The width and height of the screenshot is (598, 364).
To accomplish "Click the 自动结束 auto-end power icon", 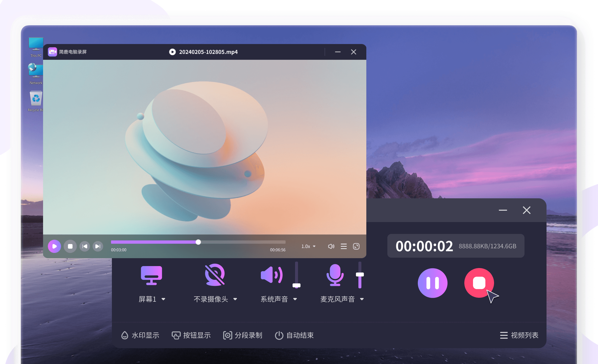I will [279, 335].
